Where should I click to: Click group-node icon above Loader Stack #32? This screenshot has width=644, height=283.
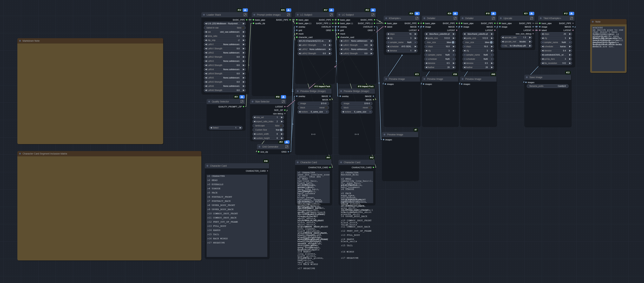(x=245, y=10)
